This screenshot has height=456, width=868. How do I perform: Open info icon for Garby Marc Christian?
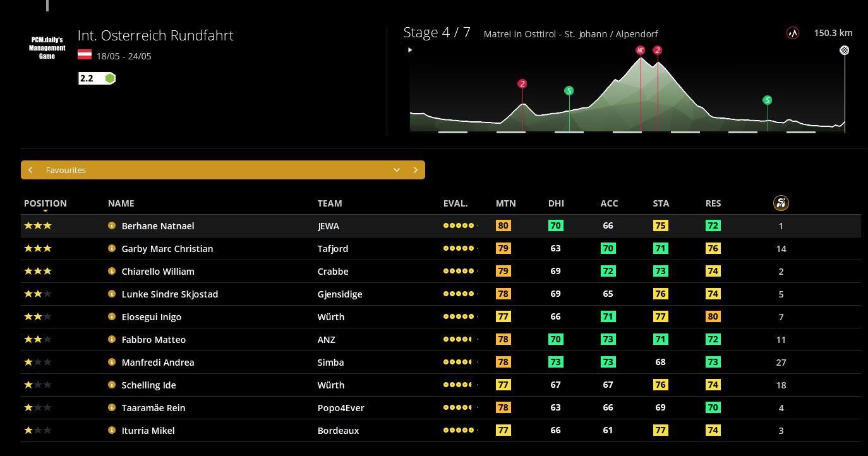point(112,248)
